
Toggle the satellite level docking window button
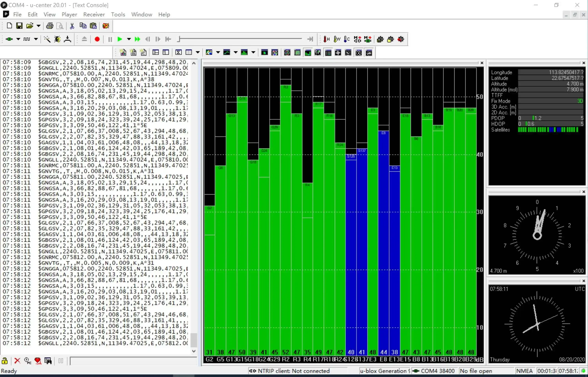tap(308, 53)
